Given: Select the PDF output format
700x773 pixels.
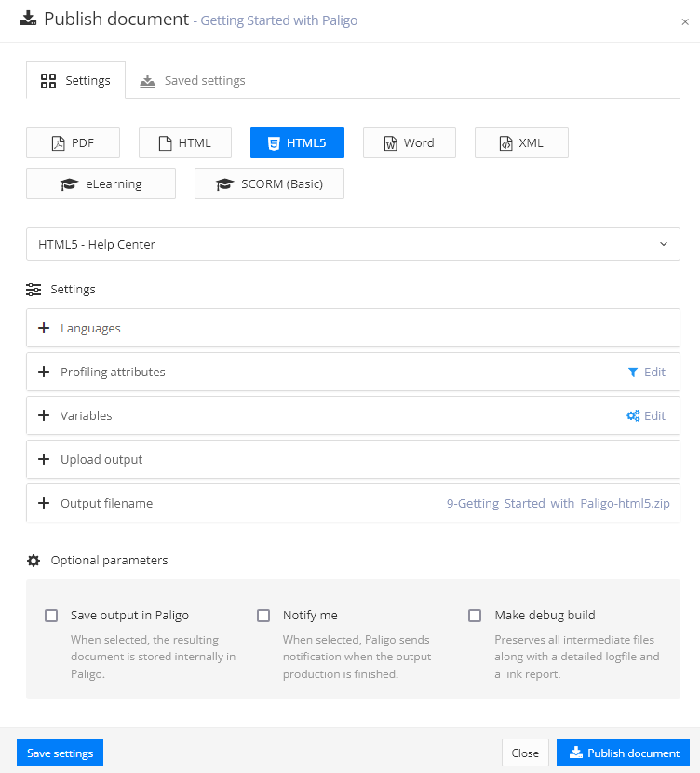Looking at the screenshot, I should 73,142.
